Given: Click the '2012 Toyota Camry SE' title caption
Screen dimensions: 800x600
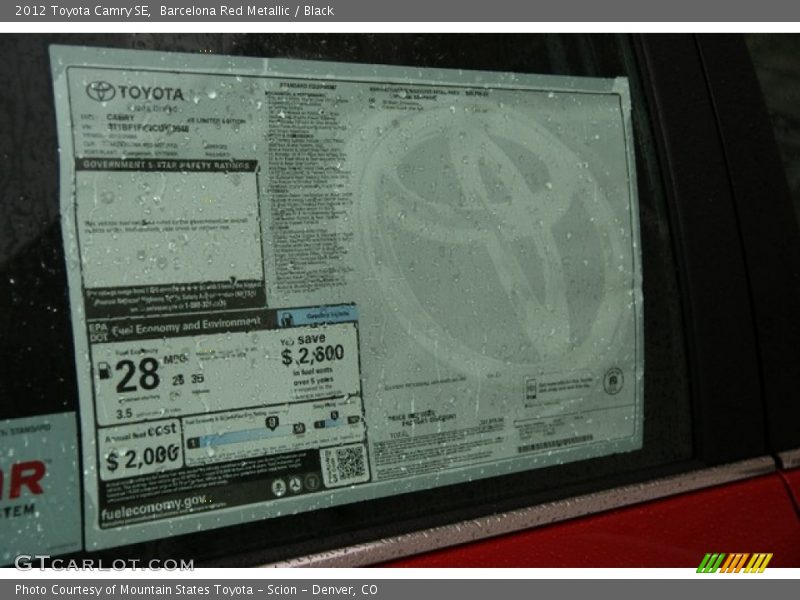Looking at the screenshot, I should (82, 11).
